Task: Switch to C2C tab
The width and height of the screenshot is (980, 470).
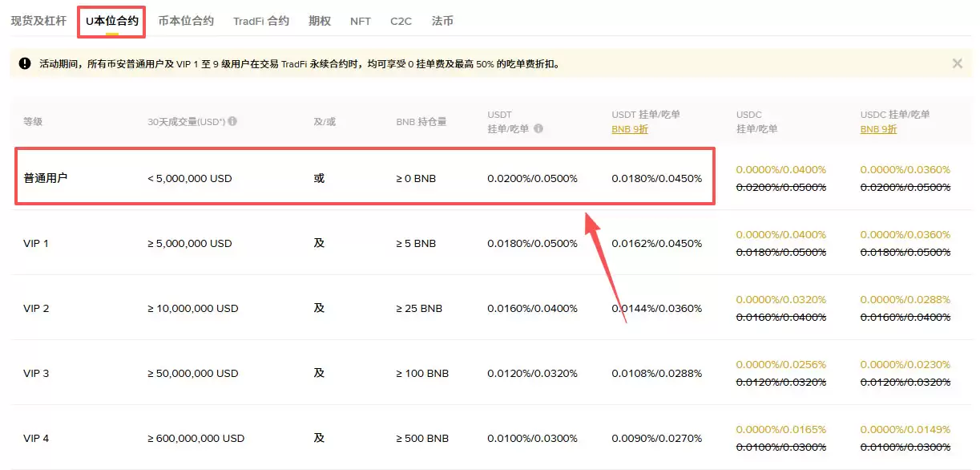Action: point(401,22)
